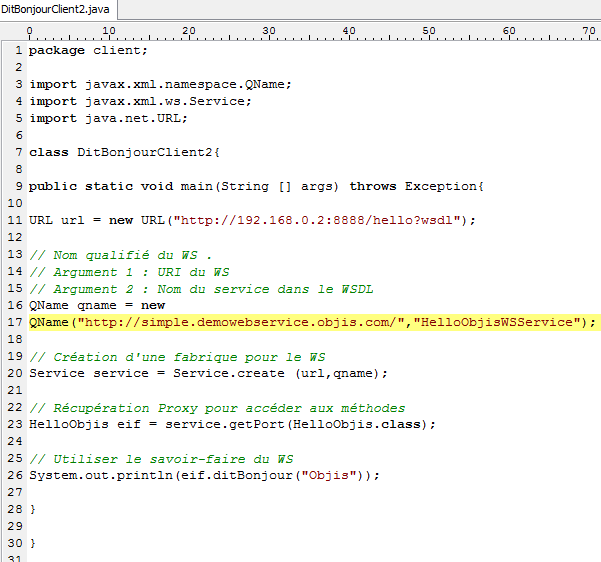Image resolution: width=601 pixels, height=562 pixels.
Task: Click line number 26 in the gutter
Action: [x=16, y=475]
